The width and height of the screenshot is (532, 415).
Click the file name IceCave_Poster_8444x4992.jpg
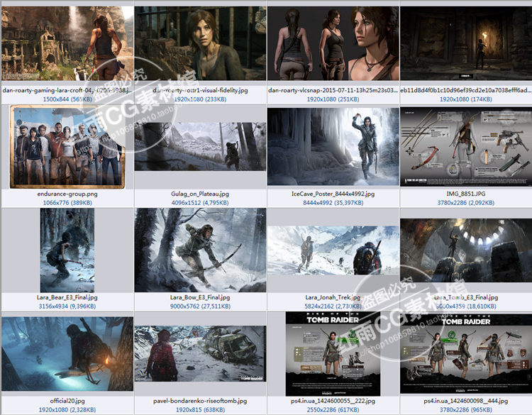click(333, 194)
